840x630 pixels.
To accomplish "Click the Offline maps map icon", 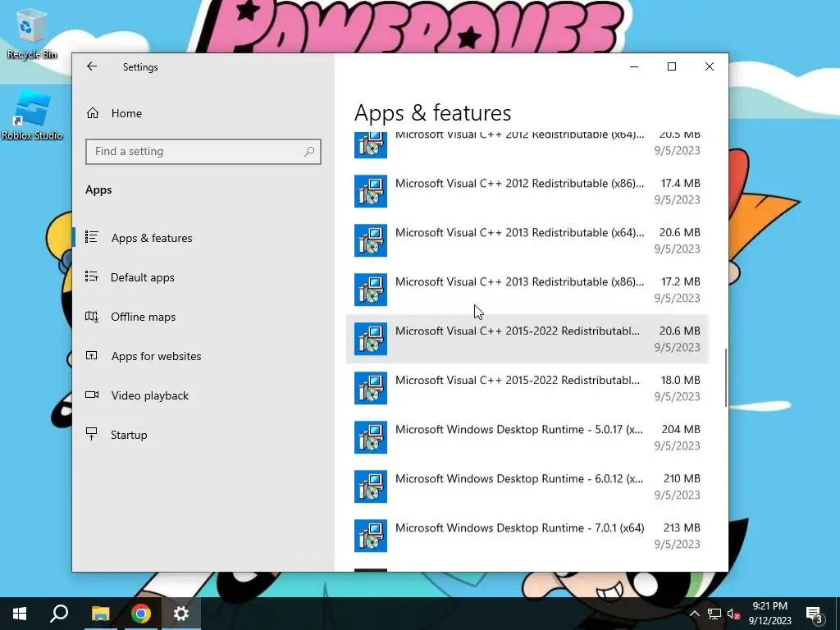I will pyautogui.click(x=92, y=316).
